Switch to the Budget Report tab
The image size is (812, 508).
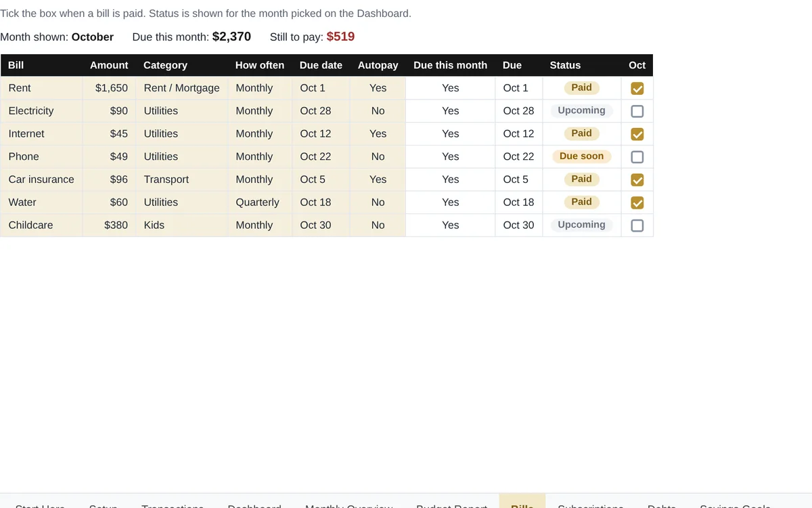[x=451, y=503]
